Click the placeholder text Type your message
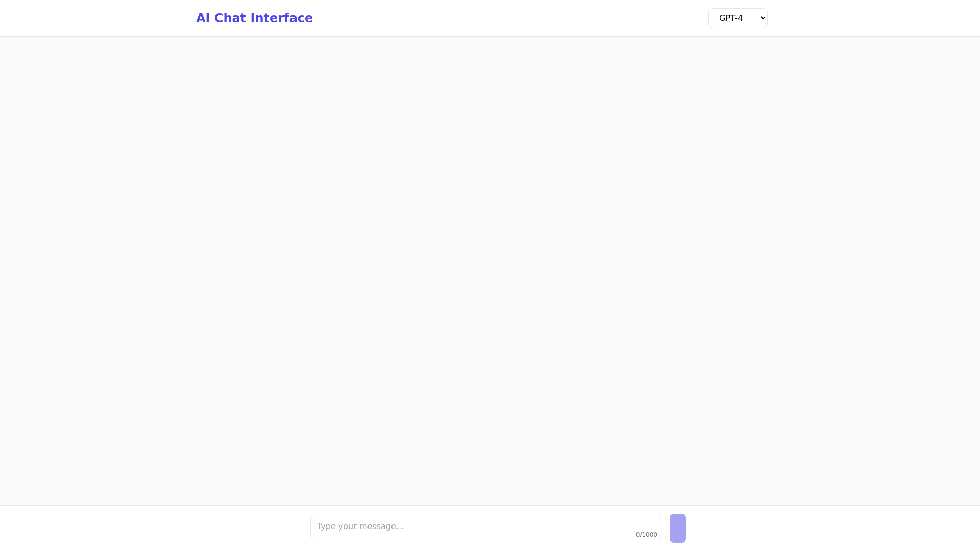 pyautogui.click(x=360, y=526)
